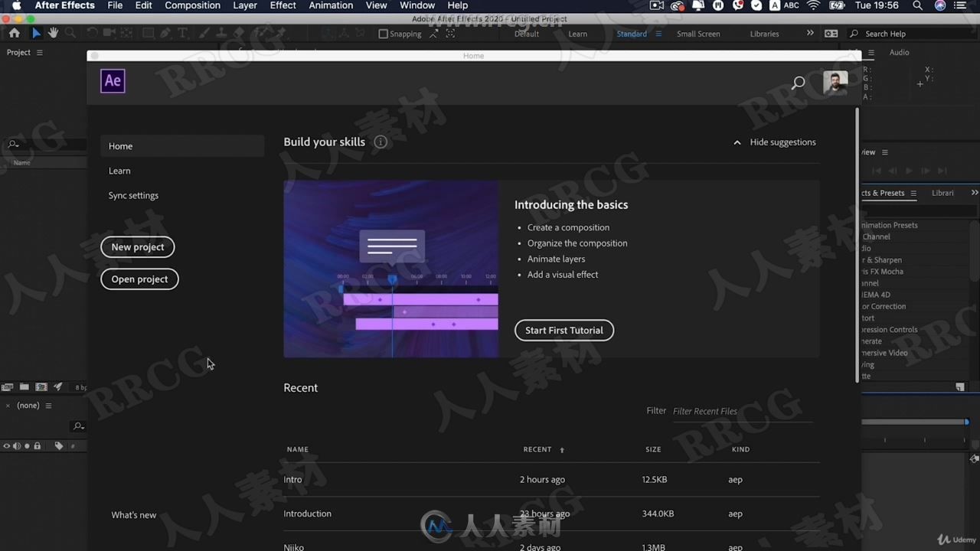Select the Horizontal Type tool
980x551 pixels.
pyautogui.click(x=182, y=33)
